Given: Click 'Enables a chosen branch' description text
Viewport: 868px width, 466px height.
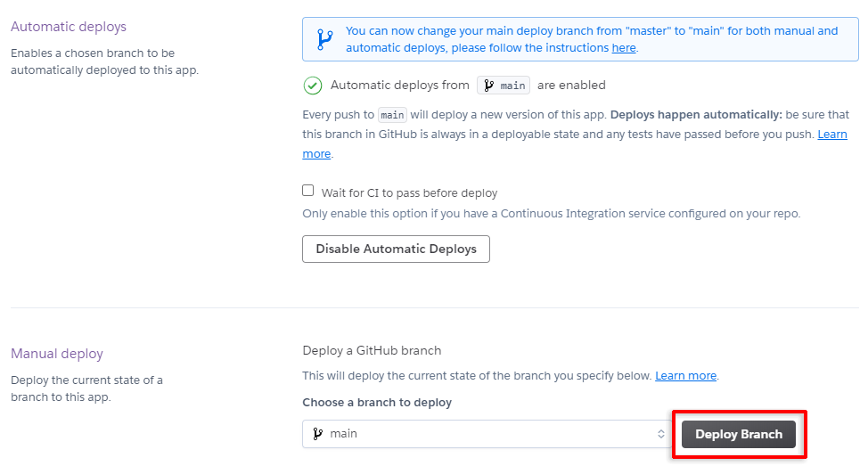Looking at the screenshot, I should 104,61.
